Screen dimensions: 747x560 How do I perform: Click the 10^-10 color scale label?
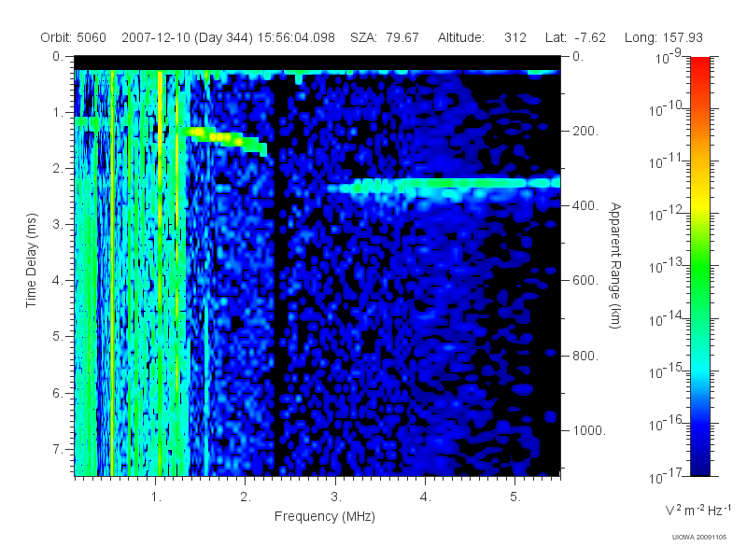point(667,109)
